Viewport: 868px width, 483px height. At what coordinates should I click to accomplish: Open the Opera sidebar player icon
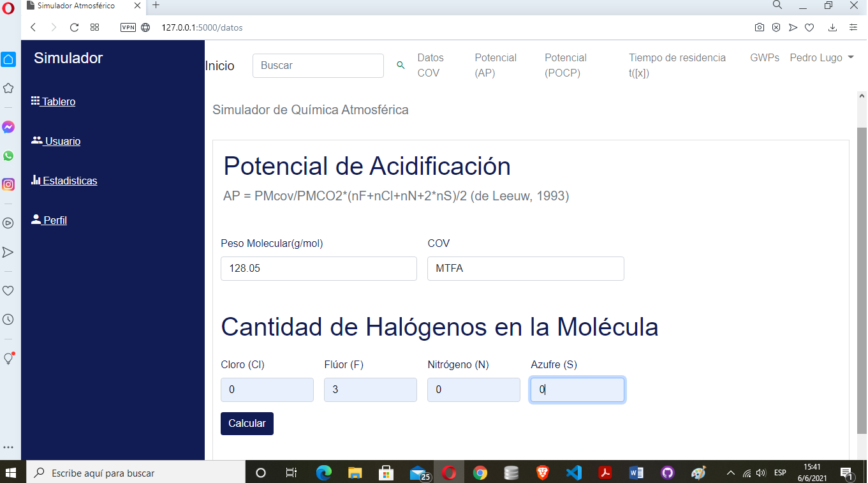[8, 223]
